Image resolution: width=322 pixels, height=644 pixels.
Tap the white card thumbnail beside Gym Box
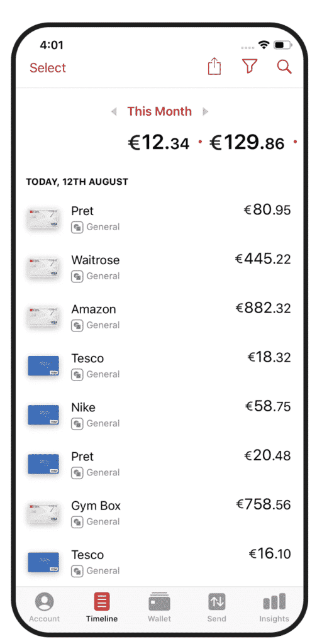(43, 513)
